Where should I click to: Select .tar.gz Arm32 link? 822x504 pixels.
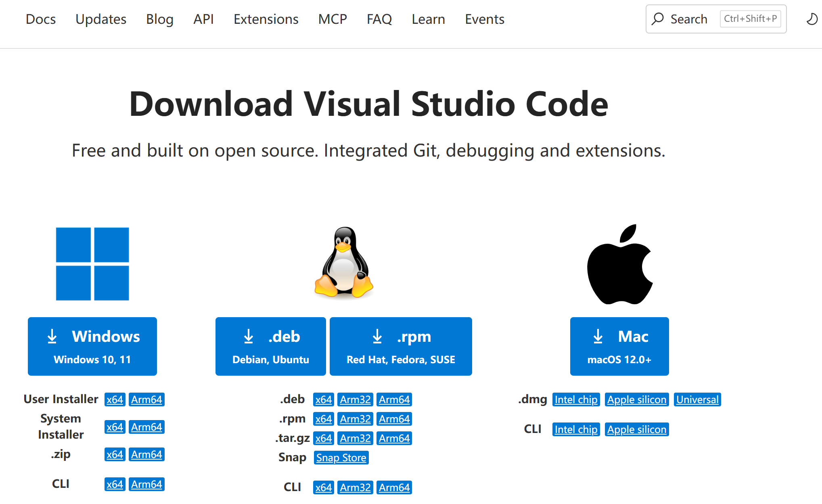pyautogui.click(x=355, y=438)
